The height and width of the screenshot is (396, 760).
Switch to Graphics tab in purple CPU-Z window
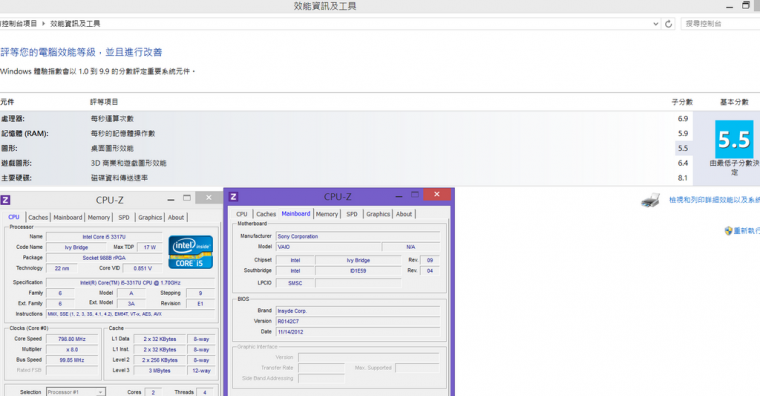pos(378,214)
